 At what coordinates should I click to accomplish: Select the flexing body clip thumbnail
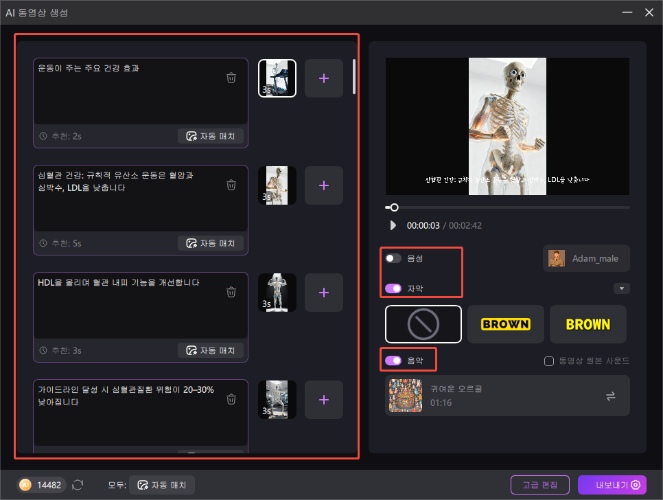277,292
